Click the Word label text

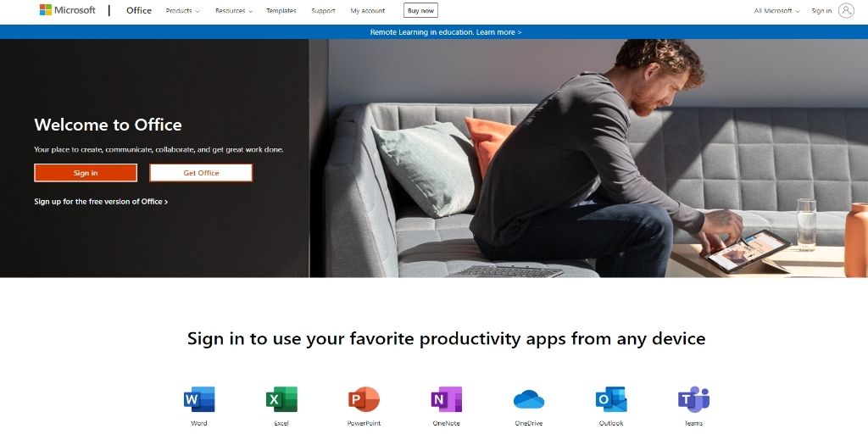(198, 424)
